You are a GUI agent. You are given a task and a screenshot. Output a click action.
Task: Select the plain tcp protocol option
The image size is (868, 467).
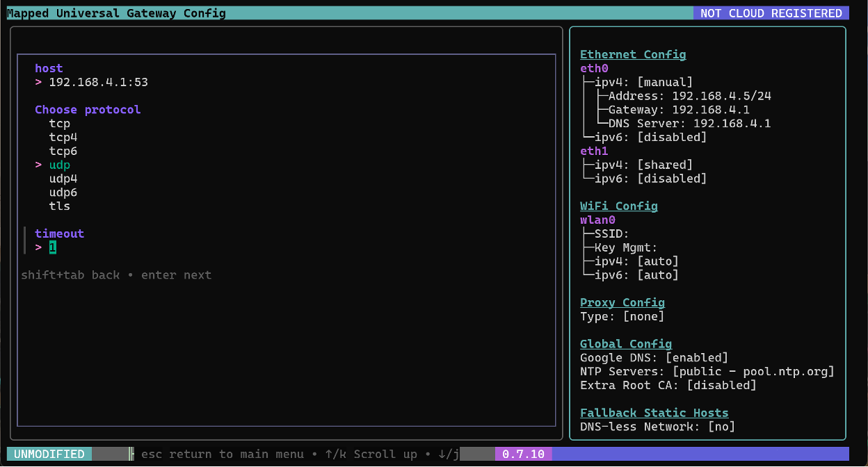pyautogui.click(x=60, y=124)
